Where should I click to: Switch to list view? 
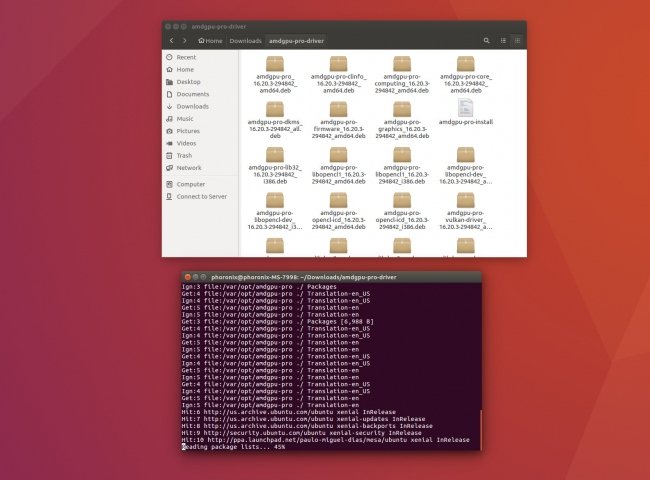(503, 41)
